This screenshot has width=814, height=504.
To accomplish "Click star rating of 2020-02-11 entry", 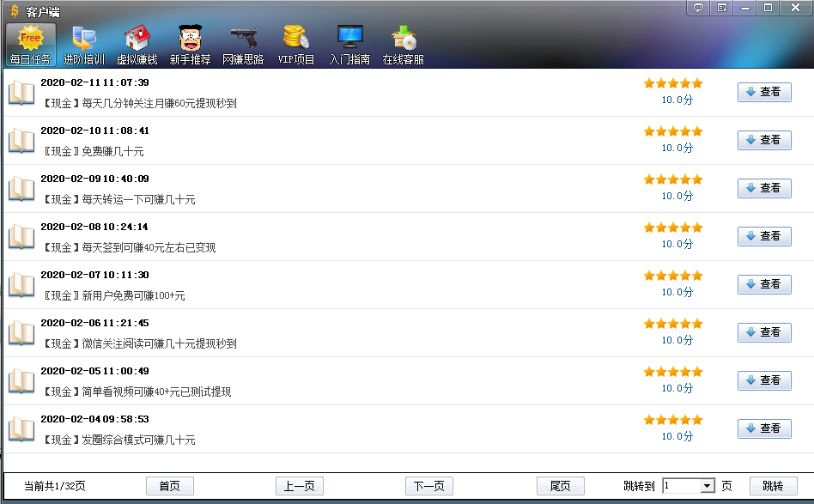I will [x=673, y=83].
